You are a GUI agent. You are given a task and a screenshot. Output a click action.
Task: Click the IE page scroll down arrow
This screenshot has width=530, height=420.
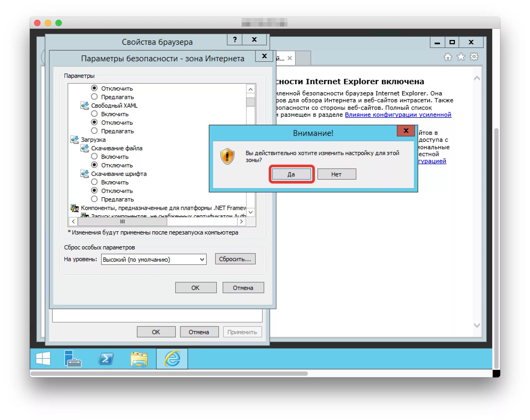(x=477, y=325)
